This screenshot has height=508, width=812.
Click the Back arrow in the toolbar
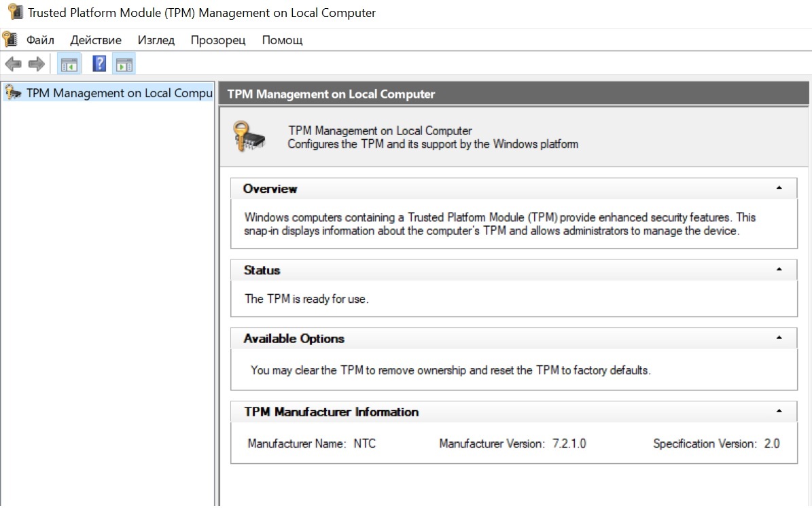pos(13,65)
